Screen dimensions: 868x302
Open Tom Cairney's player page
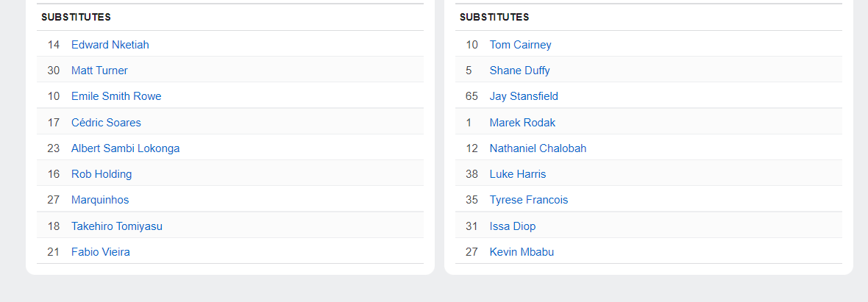pyautogui.click(x=520, y=45)
